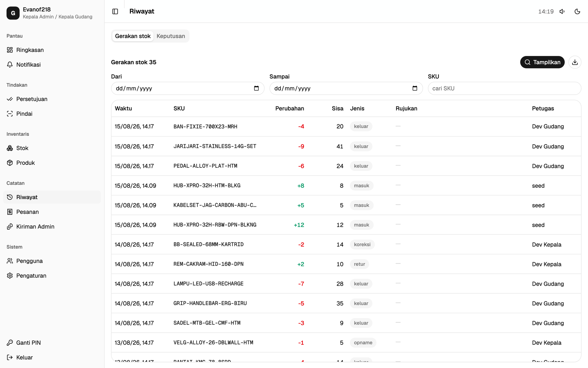
Task: Switch to dark mode moon icon
Action: (577, 11)
